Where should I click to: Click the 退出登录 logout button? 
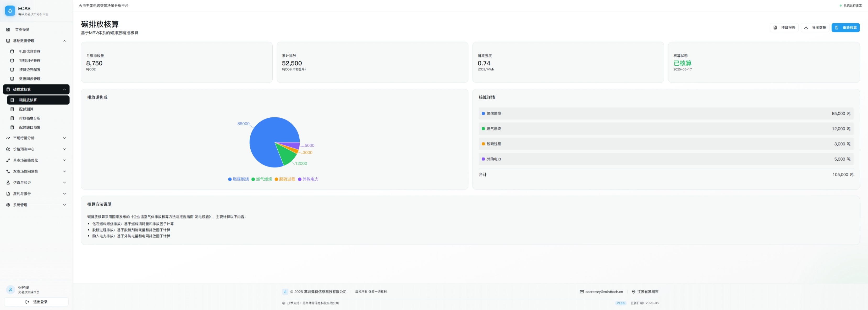(36, 302)
